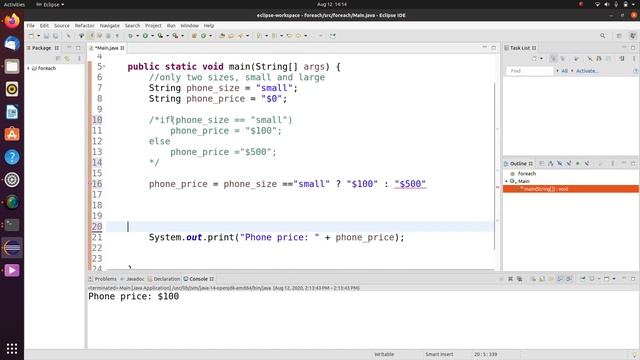Click the External Tools run icon
The image size is (640, 360).
[176, 36]
